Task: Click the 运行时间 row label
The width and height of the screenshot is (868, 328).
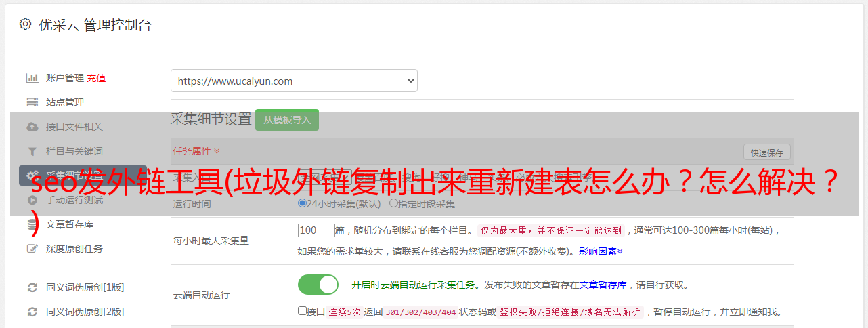Action: pos(192,203)
